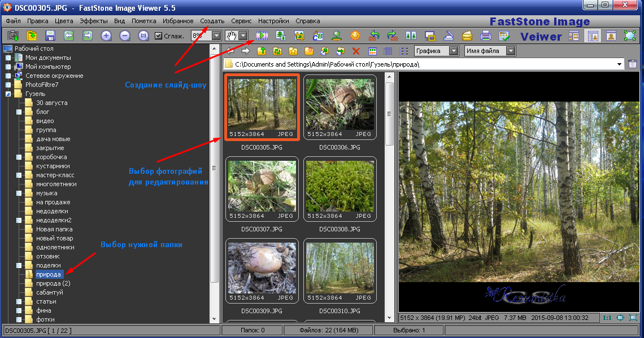
Task: Go to the previous image with left arrow
Action: click(x=69, y=36)
